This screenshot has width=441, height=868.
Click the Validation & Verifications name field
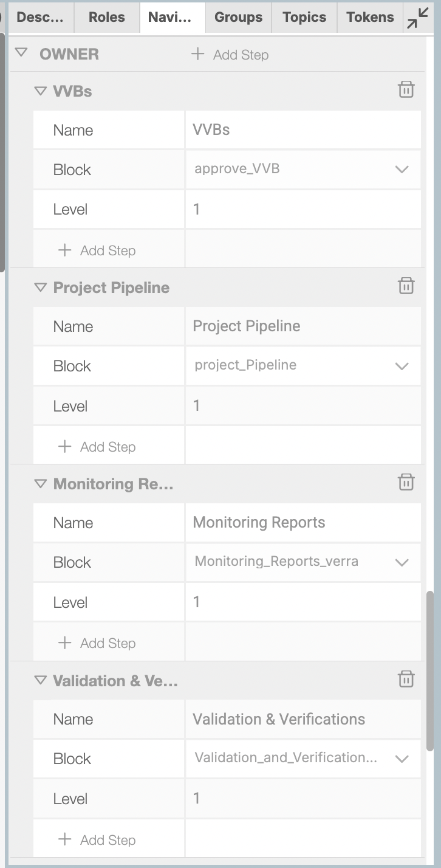click(303, 719)
